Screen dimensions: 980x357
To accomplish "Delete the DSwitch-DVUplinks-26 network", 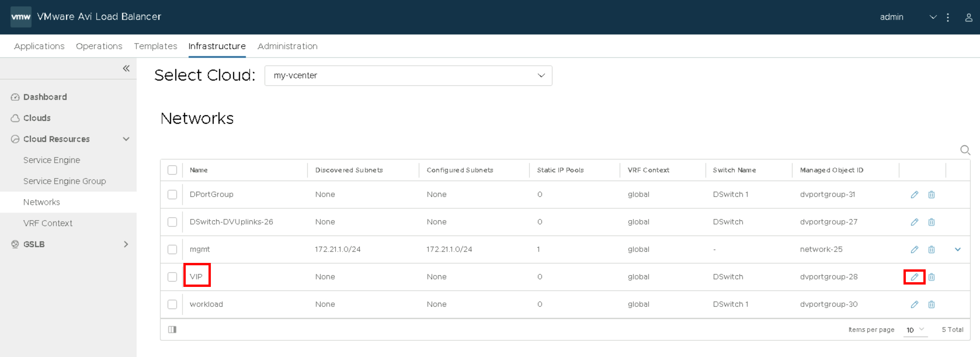I will pos(931,222).
